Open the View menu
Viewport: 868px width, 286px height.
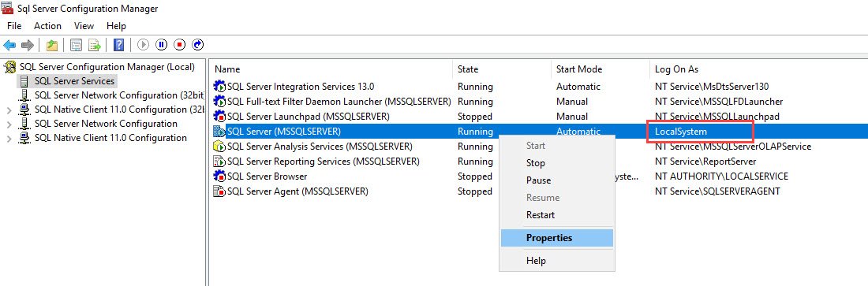point(84,26)
